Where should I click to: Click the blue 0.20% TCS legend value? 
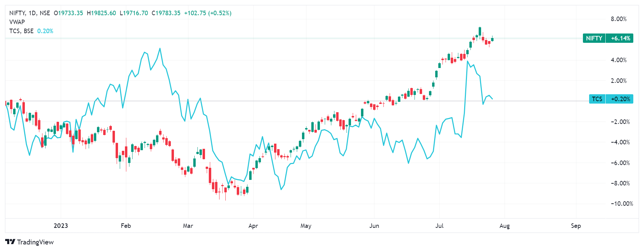pyautogui.click(x=45, y=31)
